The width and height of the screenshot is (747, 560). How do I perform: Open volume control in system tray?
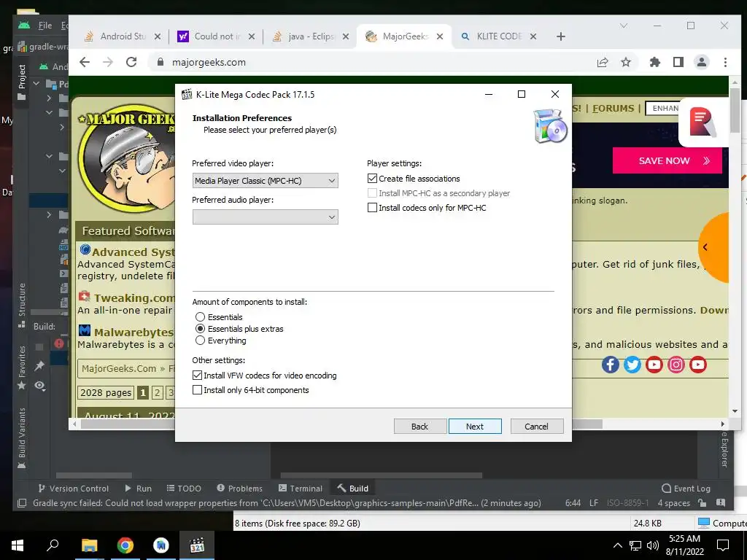pyautogui.click(x=653, y=545)
